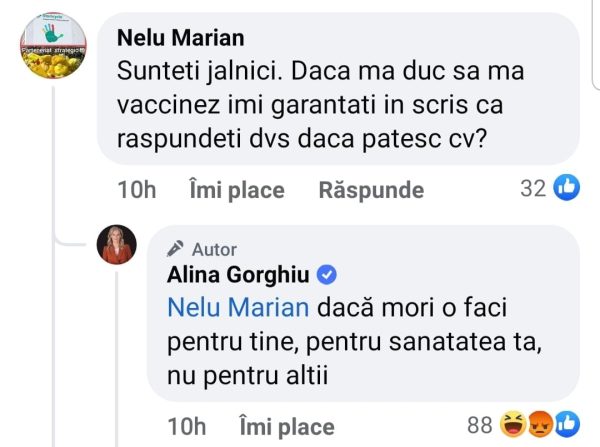Screen dimensions: 600x447
Task: Open Alina Gorghiu's profile picture
Action: (117, 245)
